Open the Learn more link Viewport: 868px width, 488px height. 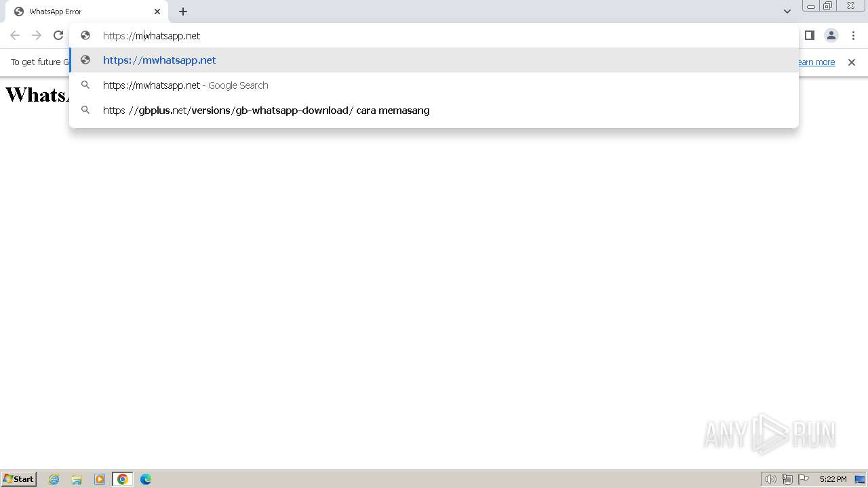coord(816,62)
